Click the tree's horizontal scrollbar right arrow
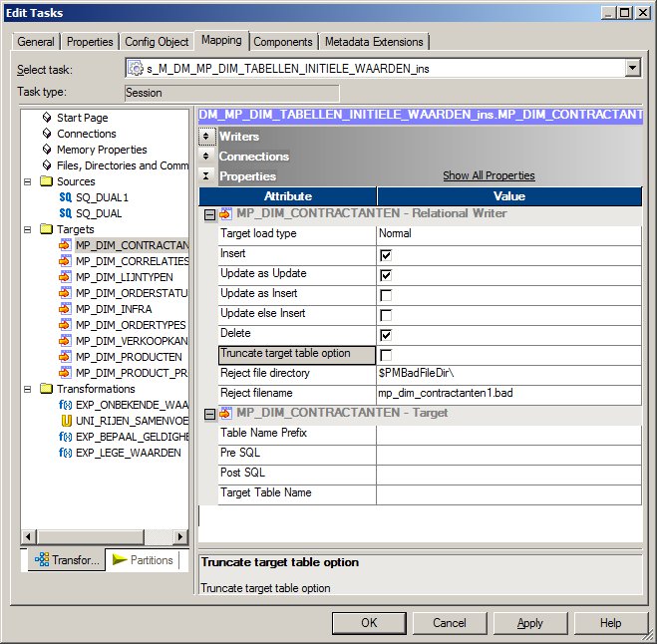This screenshot has height=644, width=657. (180, 537)
